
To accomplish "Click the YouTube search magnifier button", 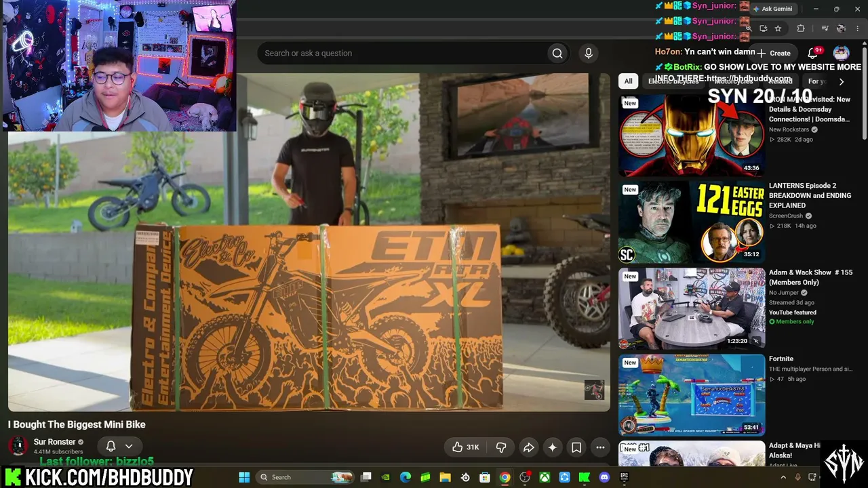I will point(557,54).
